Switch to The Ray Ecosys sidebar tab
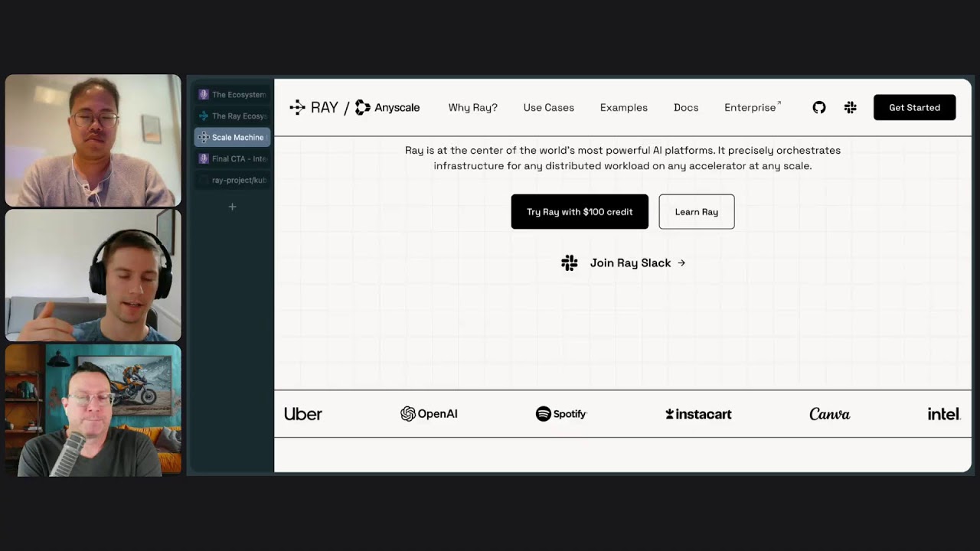980x551 pixels. (232, 116)
